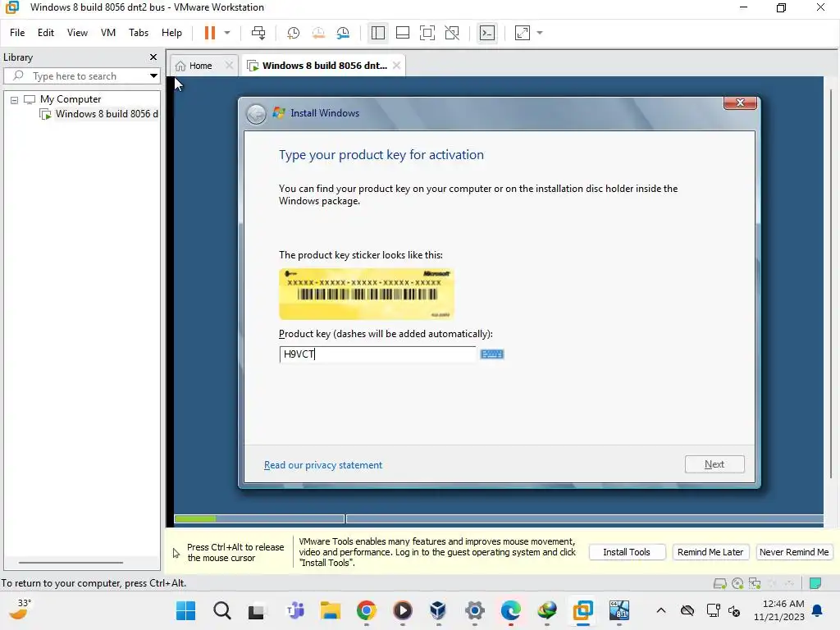Select My Computer in the library
Viewport: 840px width, 630px height.
(x=71, y=99)
